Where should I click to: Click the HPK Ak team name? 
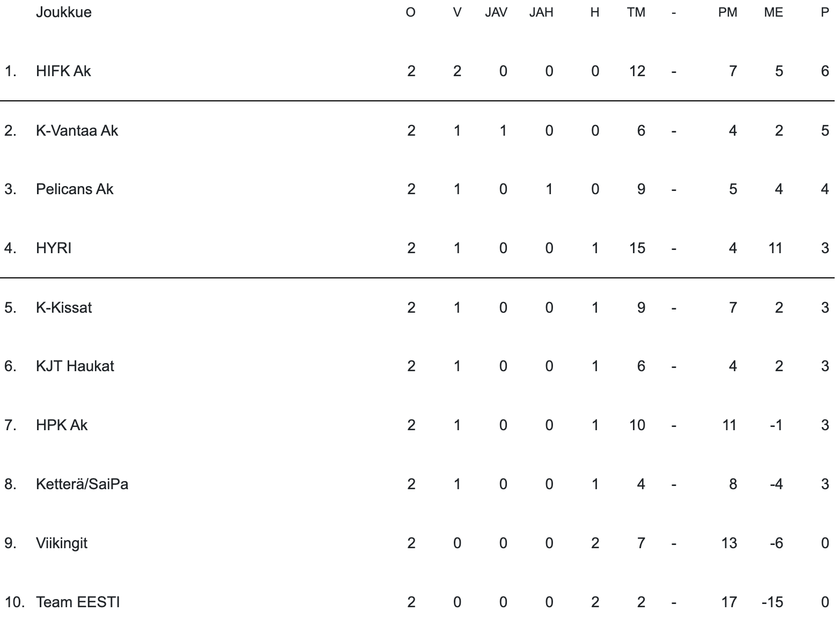[62, 425]
